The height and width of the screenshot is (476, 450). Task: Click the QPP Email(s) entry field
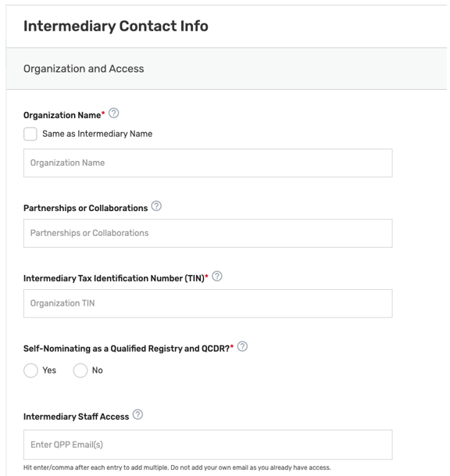(x=208, y=445)
